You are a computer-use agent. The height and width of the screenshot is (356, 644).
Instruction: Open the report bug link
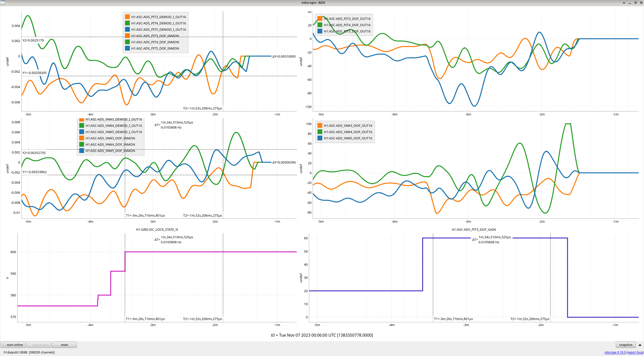tap(635, 352)
